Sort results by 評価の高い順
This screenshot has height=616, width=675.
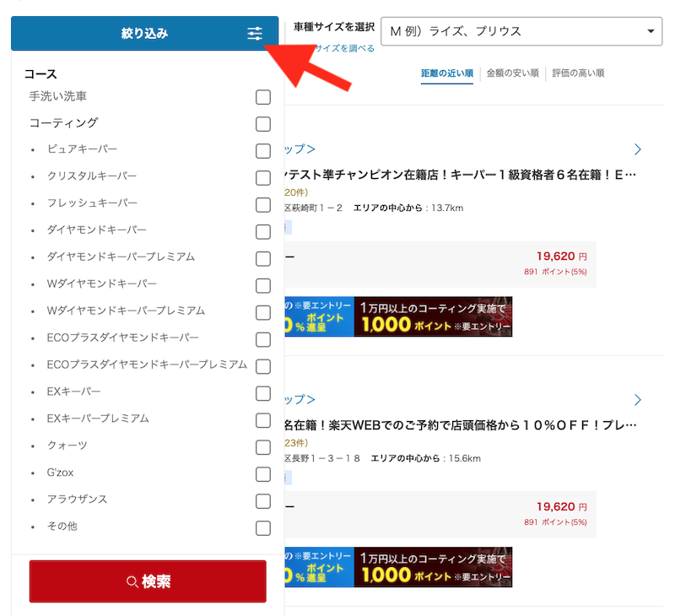[578, 73]
